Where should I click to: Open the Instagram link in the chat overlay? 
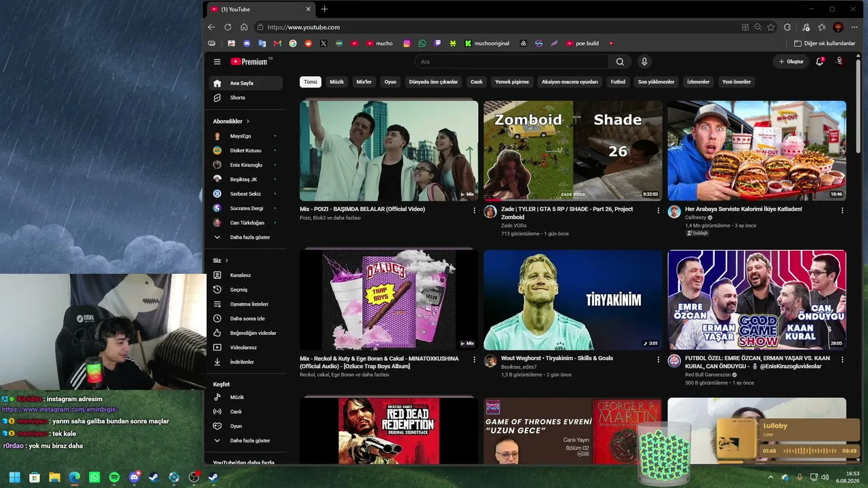[x=60, y=409]
